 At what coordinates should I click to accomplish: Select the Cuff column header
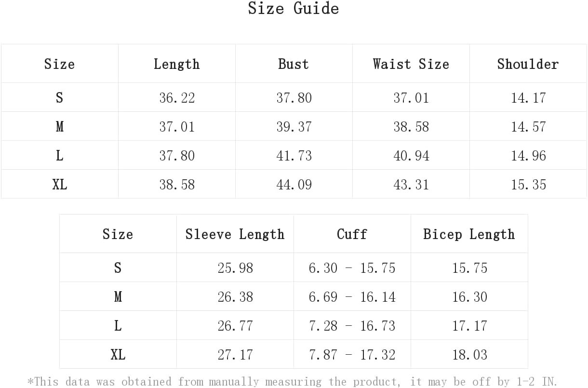pos(352,234)
